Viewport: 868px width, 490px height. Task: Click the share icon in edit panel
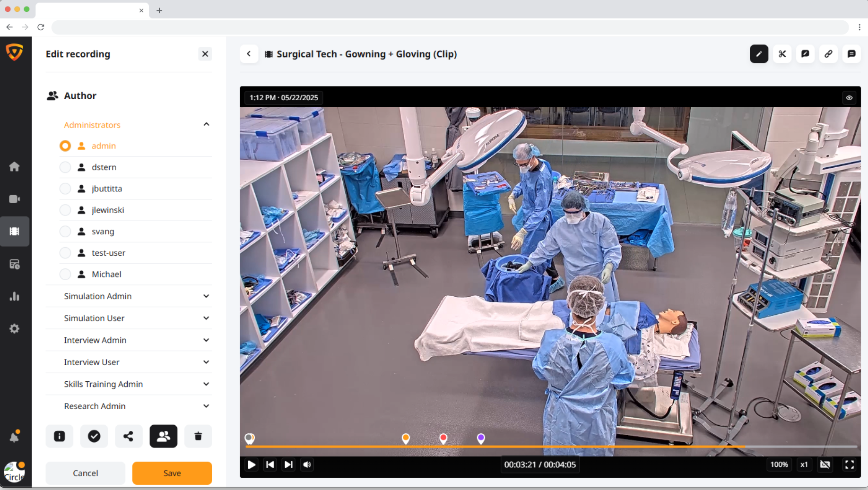click(x=129, y=436)
